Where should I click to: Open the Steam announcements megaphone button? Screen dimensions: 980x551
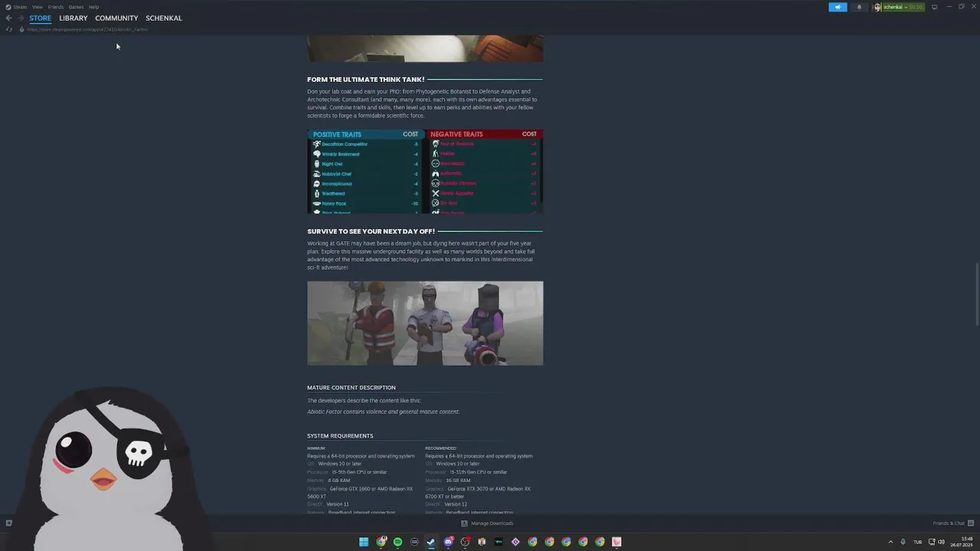838,7
